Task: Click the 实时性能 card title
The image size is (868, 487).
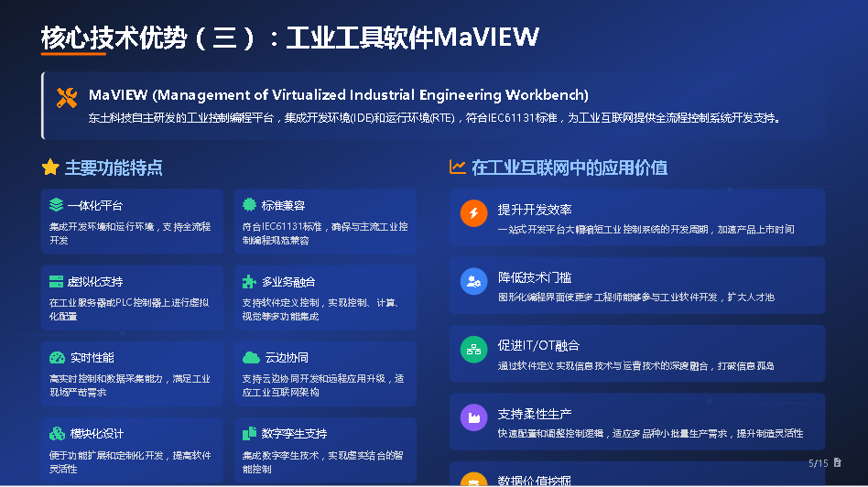Action: tap(92, 358)
